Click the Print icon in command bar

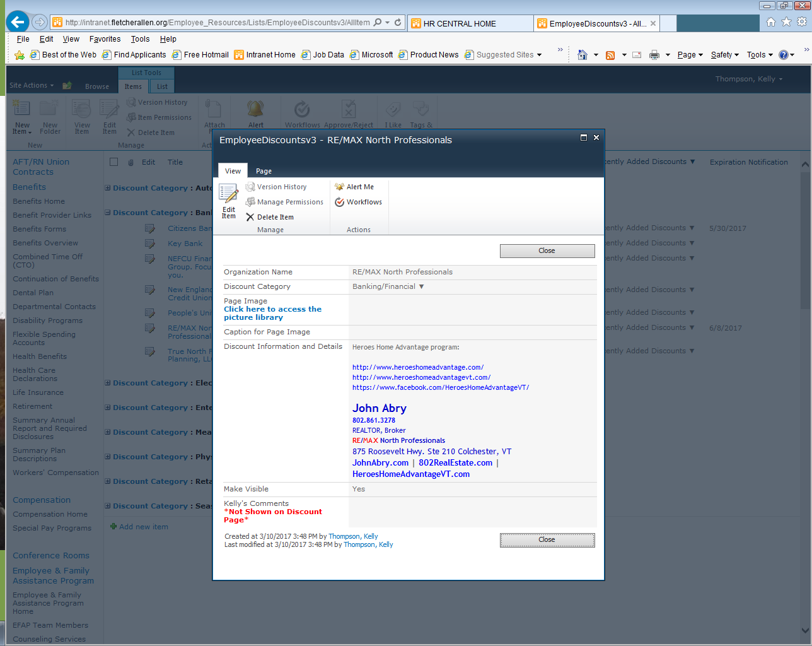pos(654,55)
